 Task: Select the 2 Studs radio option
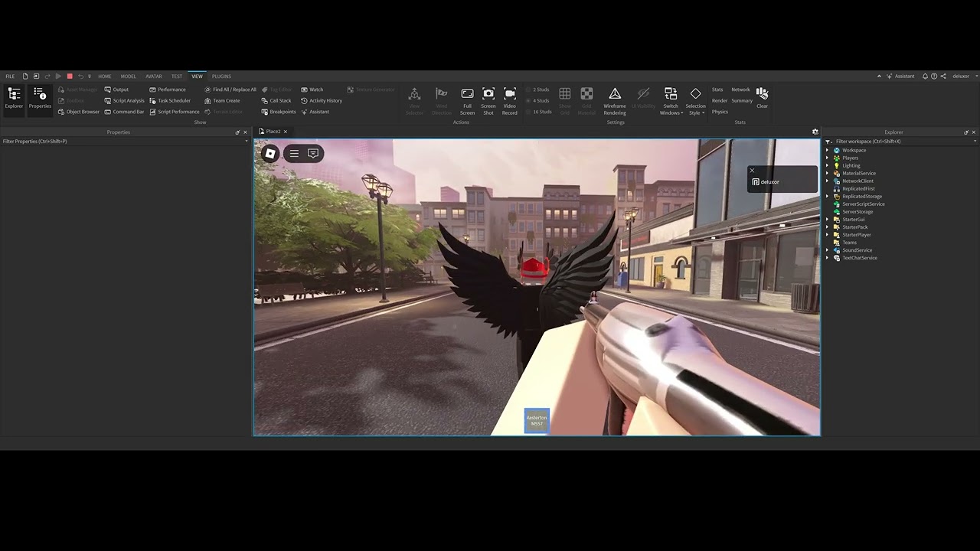537,90
